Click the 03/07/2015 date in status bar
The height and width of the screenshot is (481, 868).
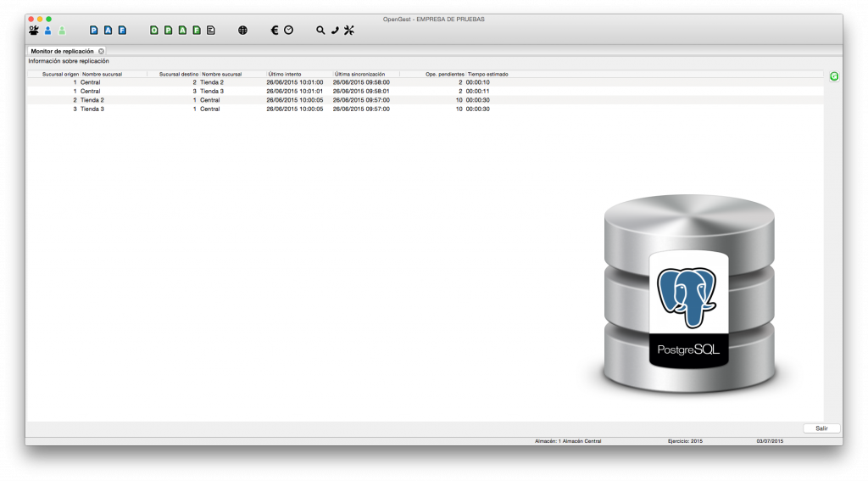[770, 441]
